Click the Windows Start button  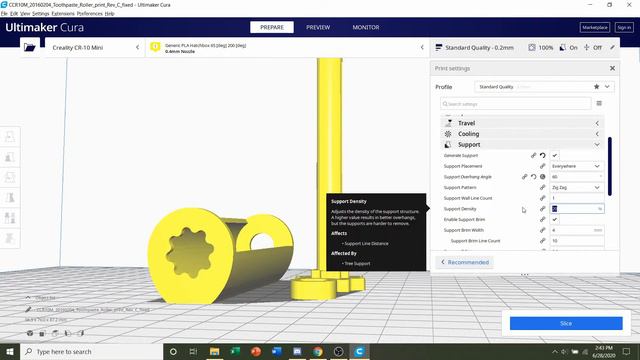(x=10, y=351)
